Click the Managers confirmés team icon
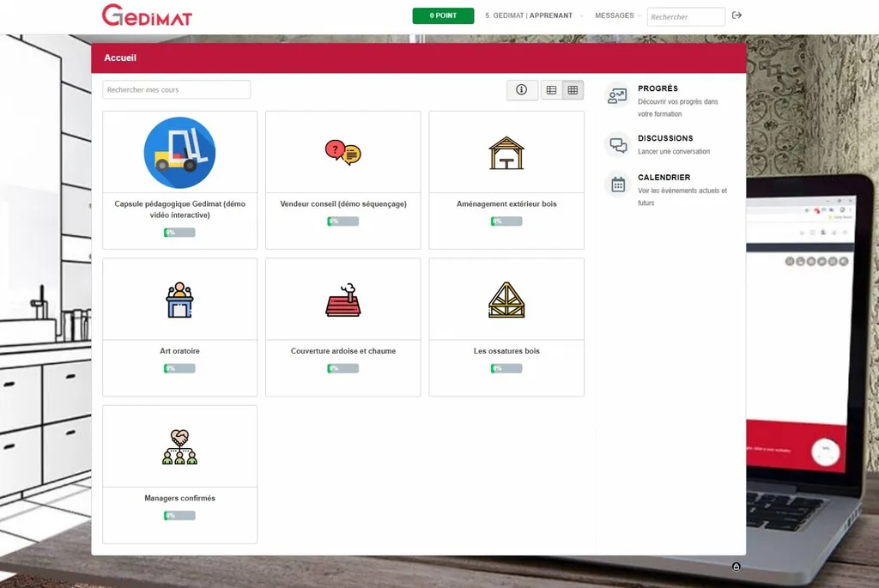The height and width of the screenshot is (588, 879). coord(179,447)
